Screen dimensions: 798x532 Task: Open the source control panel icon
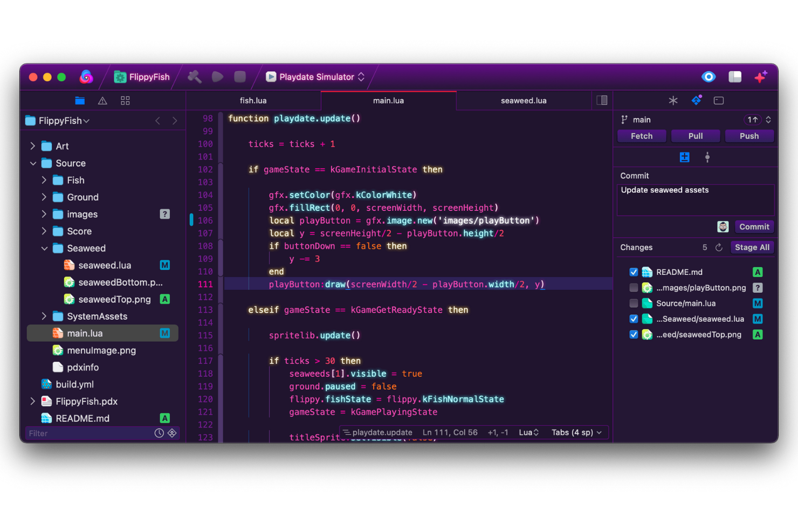(697, 100)
